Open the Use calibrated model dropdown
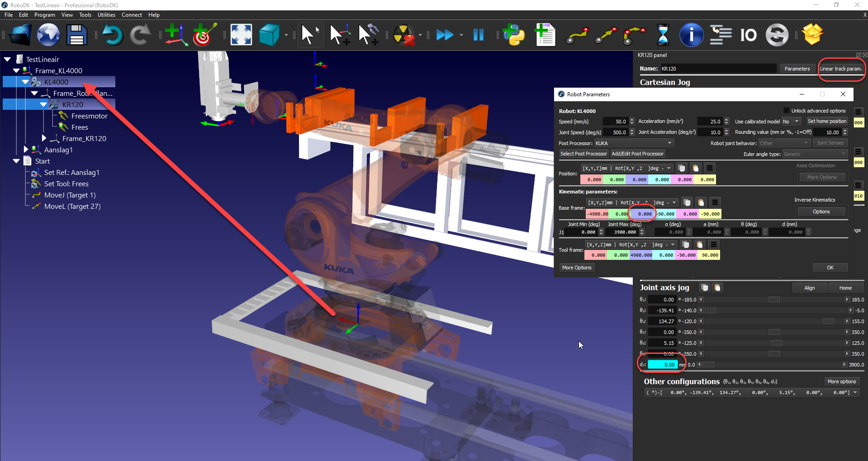868x461 pixels. coord(791,122)
